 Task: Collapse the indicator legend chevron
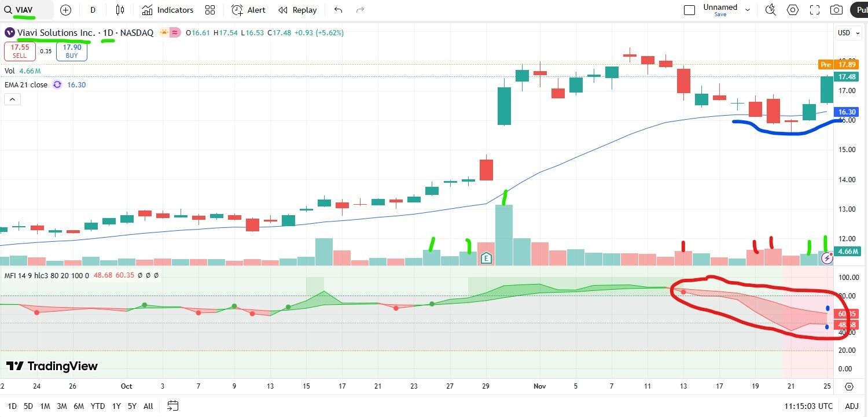click(x=12, y=99)
